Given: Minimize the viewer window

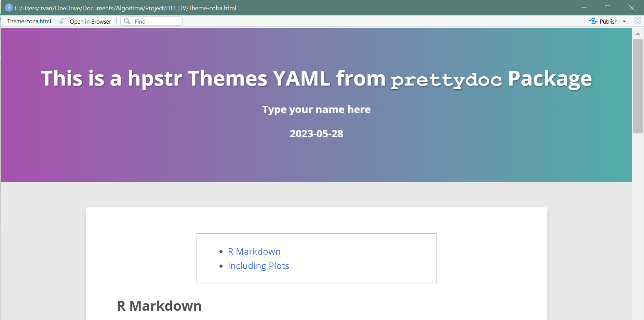Looking at the screenshot, I should pyautogui.click(x=584, y=8).
